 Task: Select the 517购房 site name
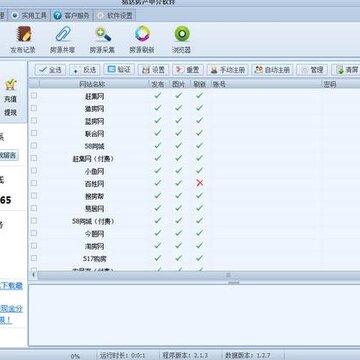click(95, 259)
